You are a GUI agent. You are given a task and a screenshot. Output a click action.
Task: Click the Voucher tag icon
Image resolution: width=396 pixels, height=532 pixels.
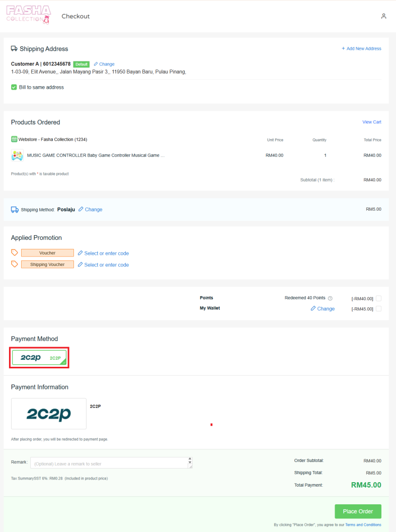click(x=14, y=252)
